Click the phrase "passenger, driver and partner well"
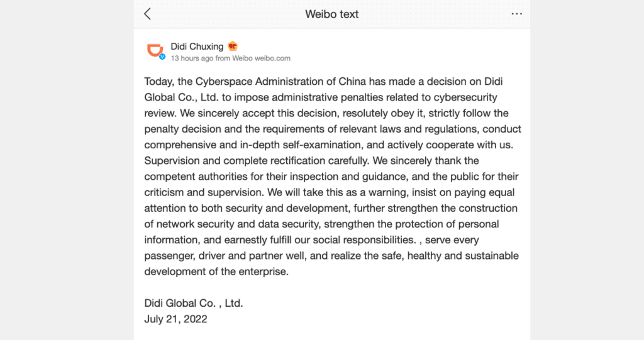This screenshot has height=340, width=644. [223, 256]
